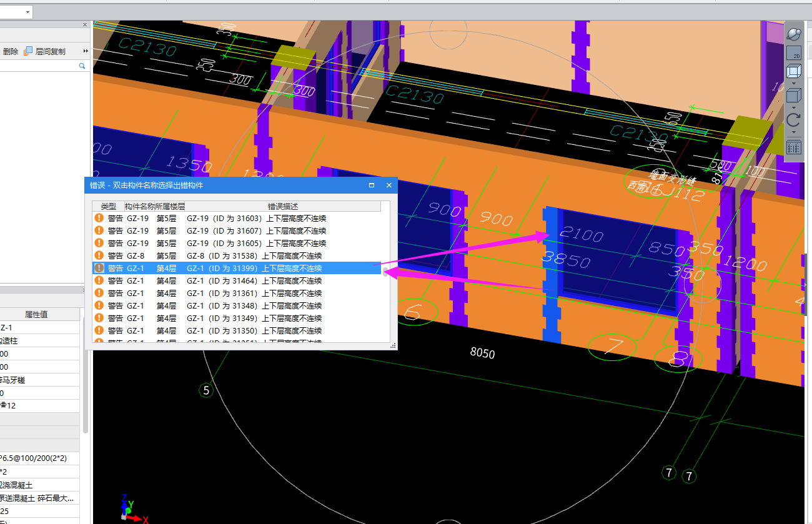
Task: Click the rotate view icon
Action: 793,120
